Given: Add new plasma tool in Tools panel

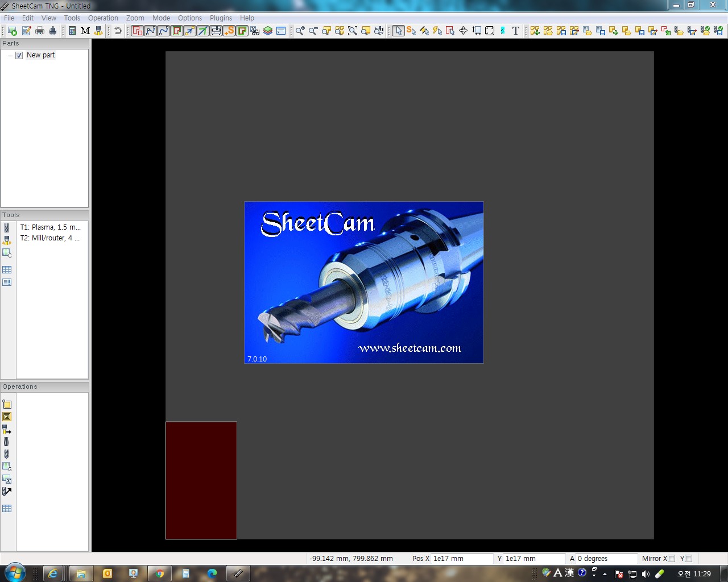Looking at the screenshot, I should (x=7, y=240).
